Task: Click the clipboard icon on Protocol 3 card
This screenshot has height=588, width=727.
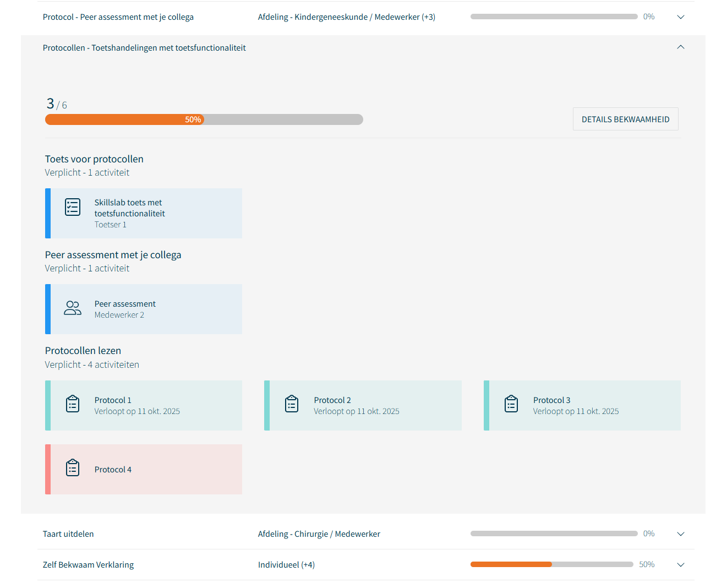Action: click(x=511, y=404)
